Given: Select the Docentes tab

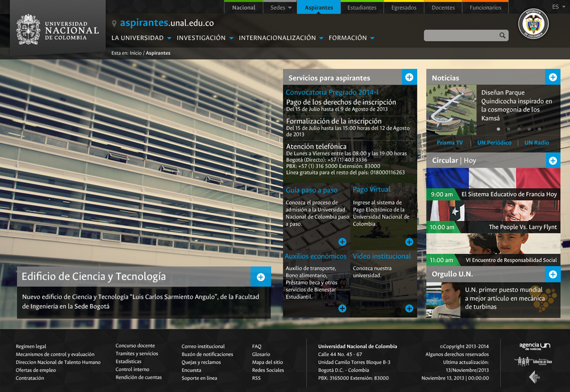Looking at the screenshot, I should (443, 7).
